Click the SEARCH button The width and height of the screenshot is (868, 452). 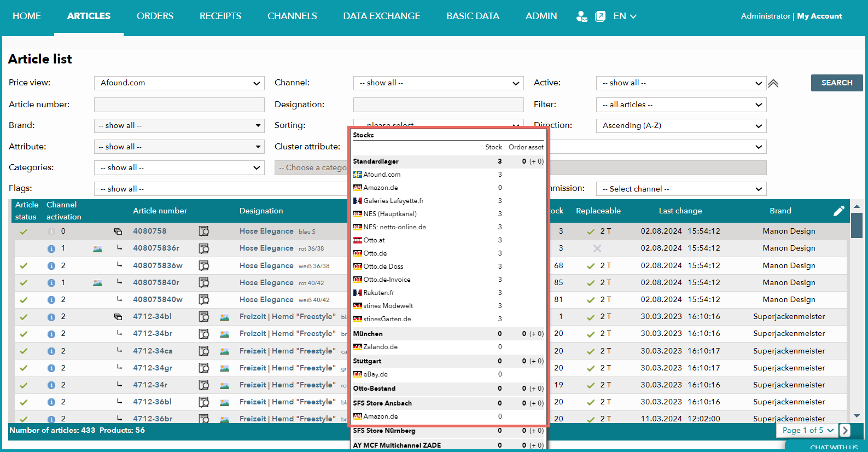(x=837, y=83)
